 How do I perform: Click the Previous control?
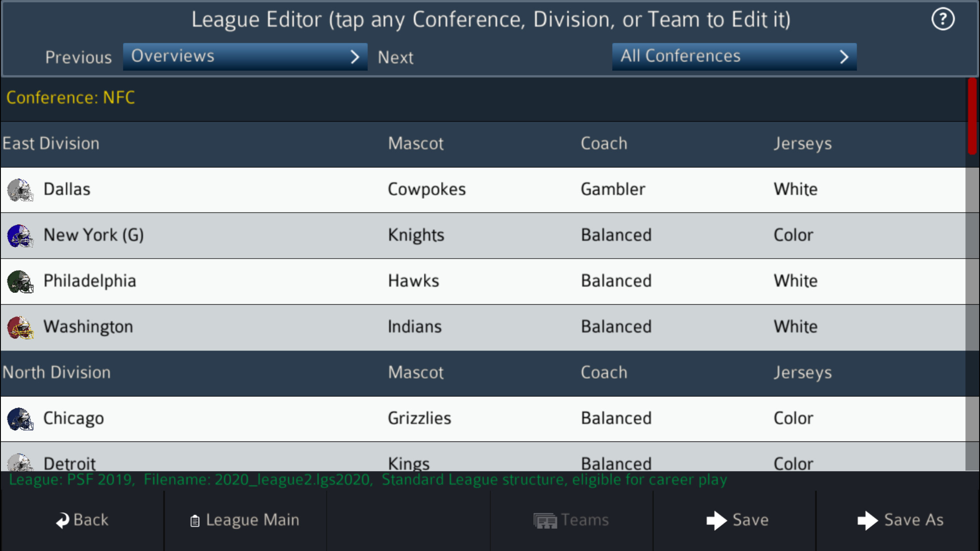79,57
